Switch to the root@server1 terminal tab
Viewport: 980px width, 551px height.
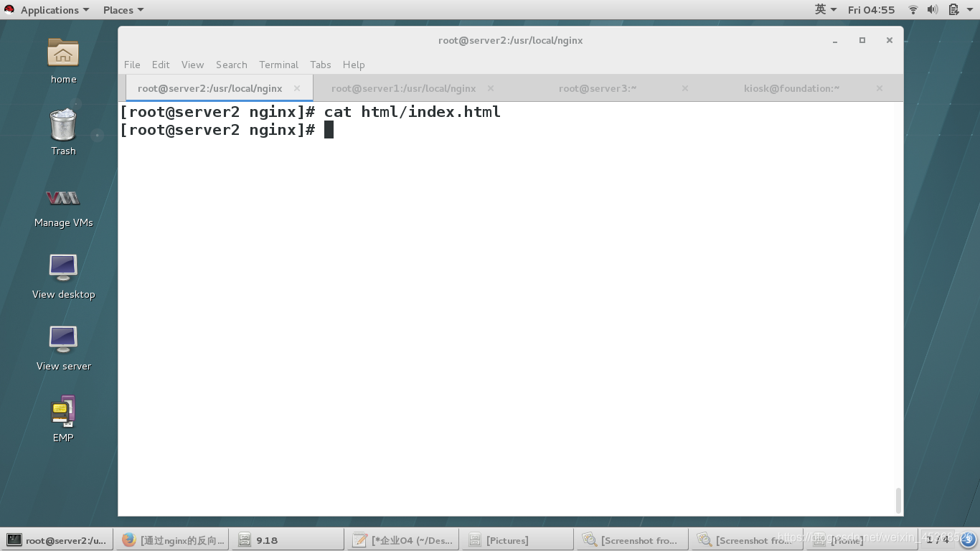tap(402, 88)
